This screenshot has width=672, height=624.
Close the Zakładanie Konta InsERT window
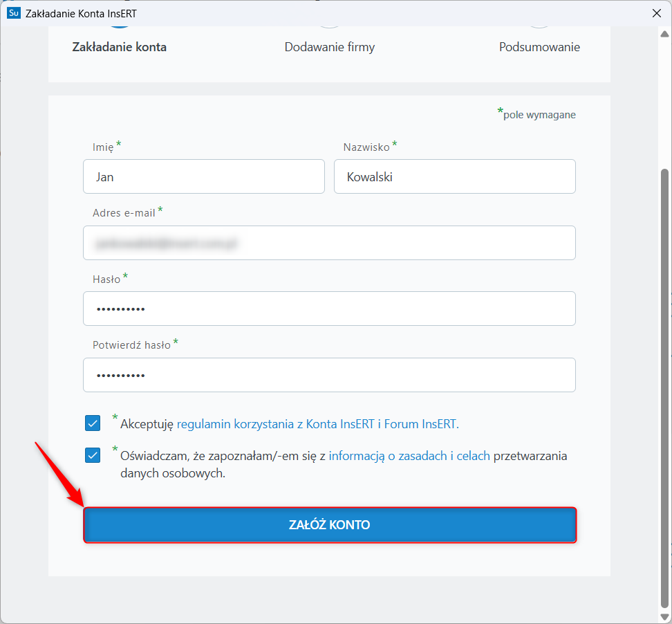click(x=656, y=13)
